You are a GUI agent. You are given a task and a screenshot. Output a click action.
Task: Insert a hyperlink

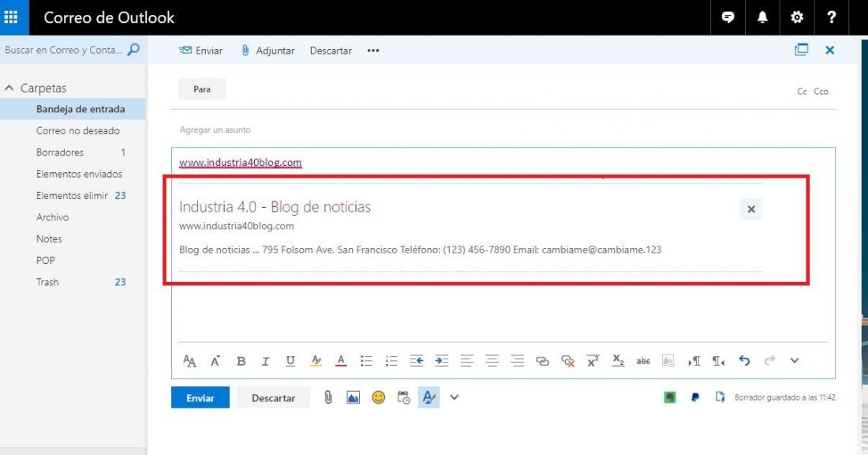click(x=543, y=361)
